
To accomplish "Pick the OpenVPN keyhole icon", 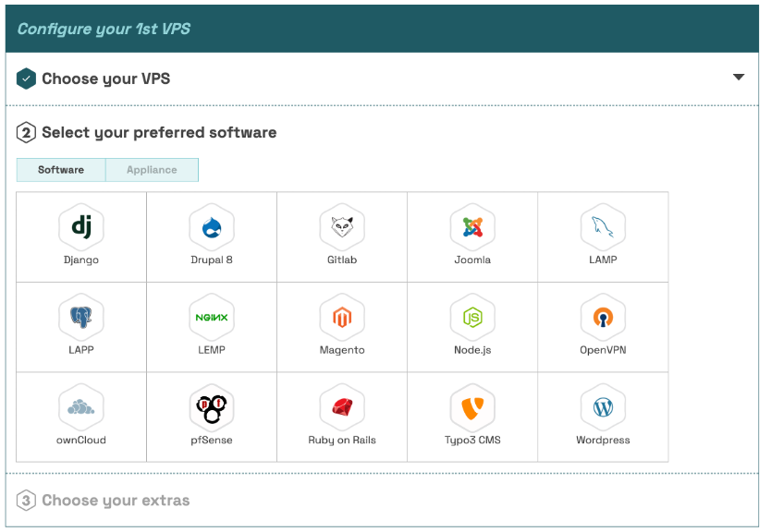I will click(603, 317).
